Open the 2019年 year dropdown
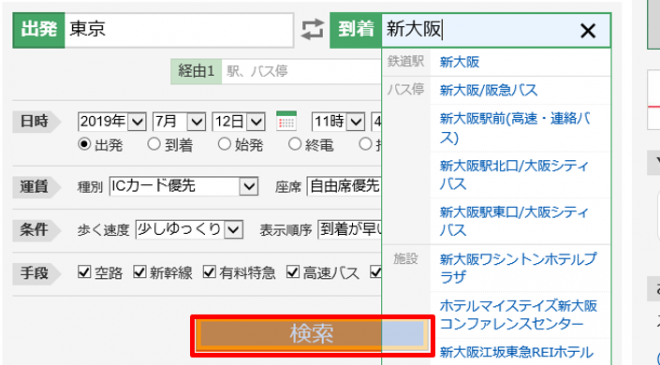The image size is (660, 365). pos(112,122)
